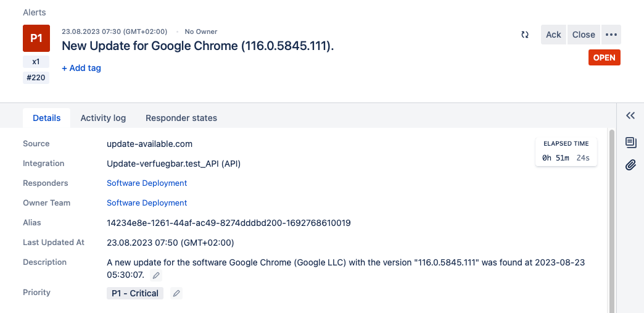644x313 pixels.
Task: Open Software Deployment responders link
Action: [x=147, y=183]
